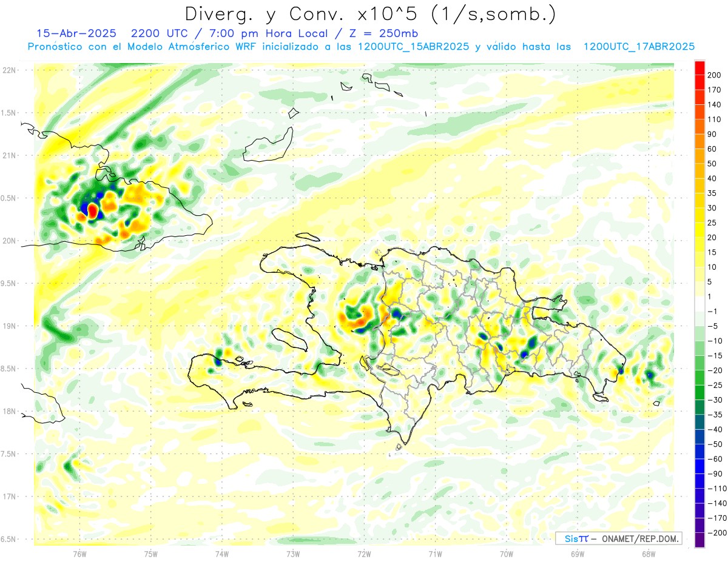Click the '1200UTC_15ABR2025' initialization timestamp
728x562 pixels.
point(413,47)
